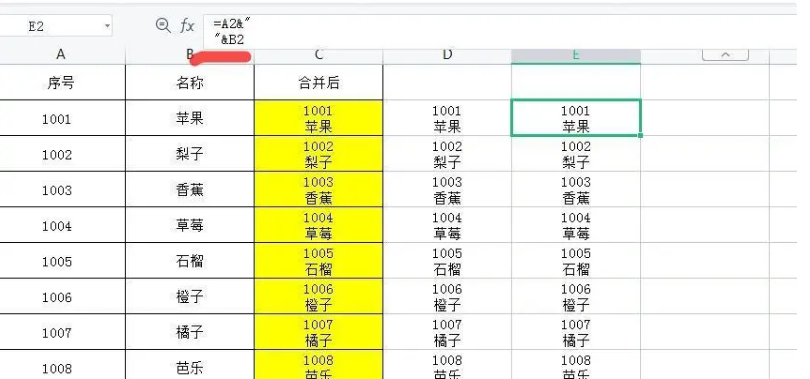
Task: Select cell 1005 in column A
Action: click(x=61, y=261)
